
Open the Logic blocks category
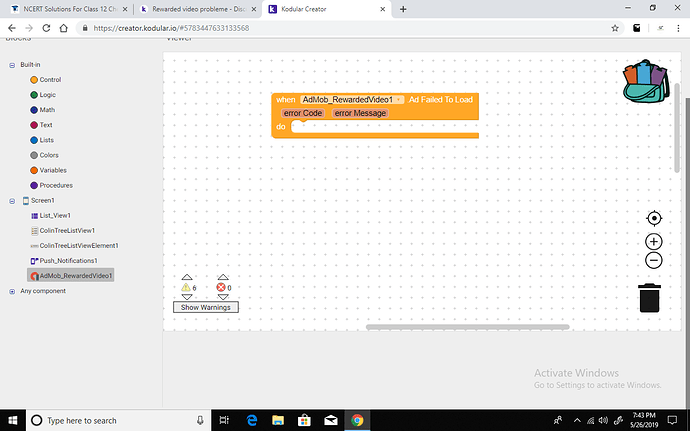coord(43,95)
